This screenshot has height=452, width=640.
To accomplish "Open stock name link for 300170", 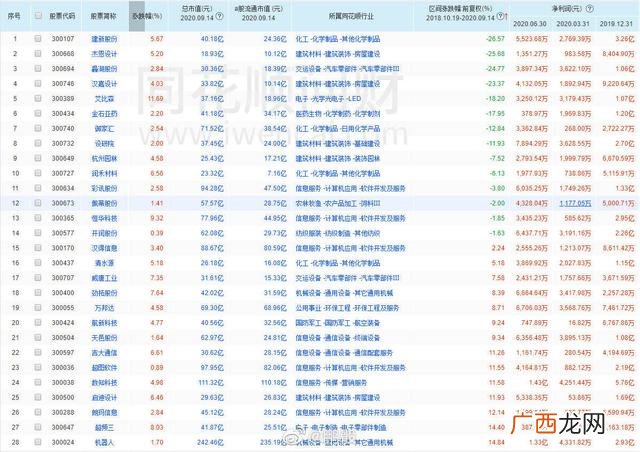I will pos(104,248).
